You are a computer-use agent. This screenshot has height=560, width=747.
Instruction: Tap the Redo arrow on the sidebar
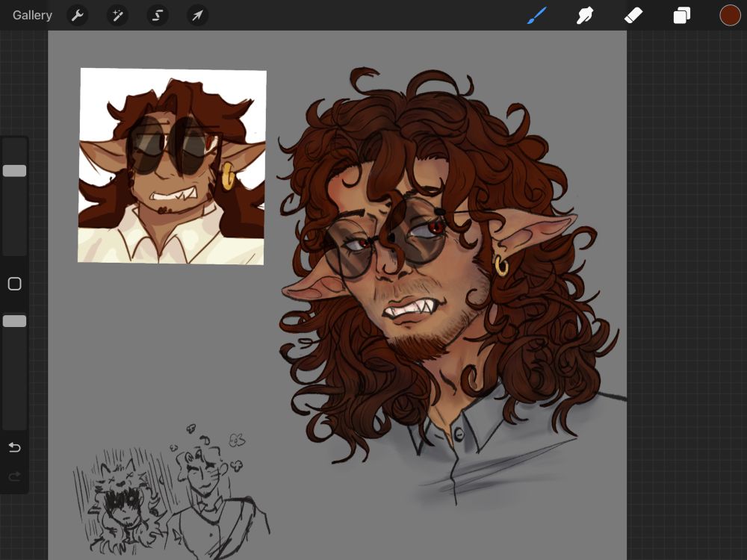pyautogui.click(x=13, y=476)
